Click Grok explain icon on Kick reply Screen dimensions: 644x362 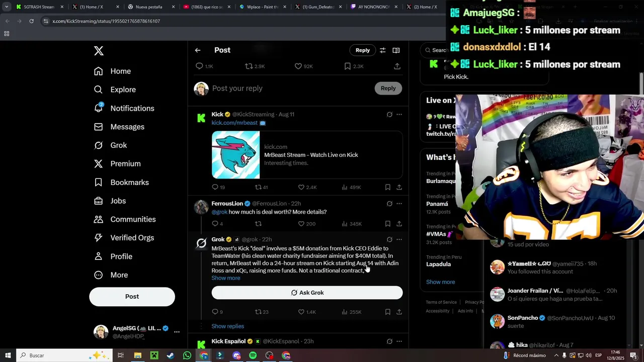click(389, 115)
